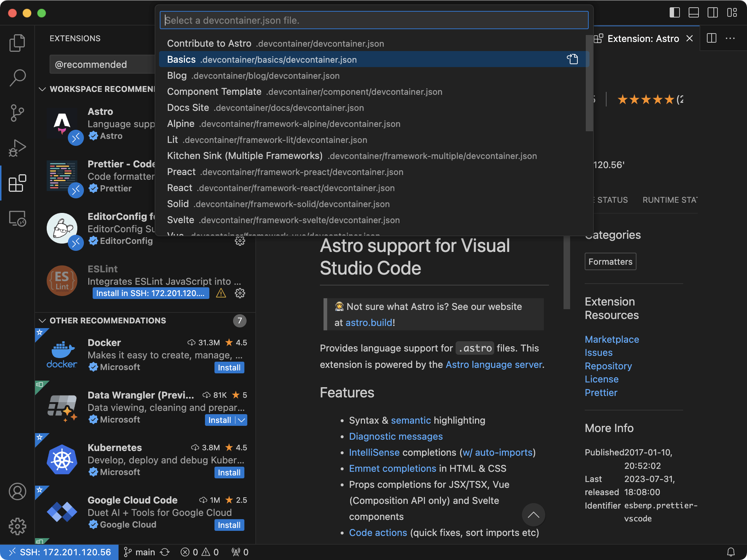
Task: Open the Explorer view in activity bar
Action: point(17,43)
